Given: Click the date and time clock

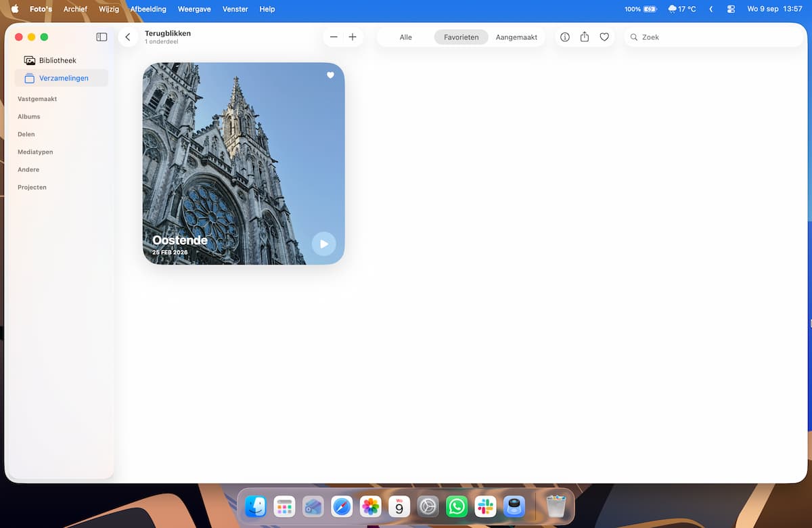Looking at the screenshot, I should pos(775,9).
